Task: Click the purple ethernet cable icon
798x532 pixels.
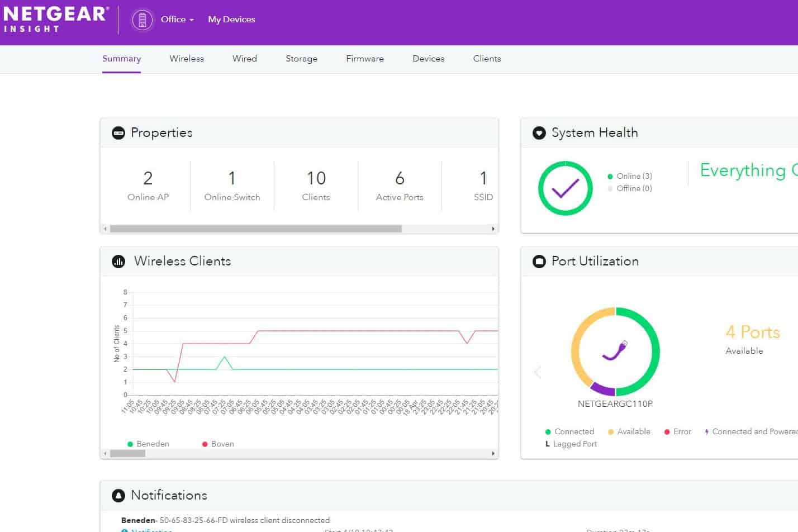Action: (615, 350)
